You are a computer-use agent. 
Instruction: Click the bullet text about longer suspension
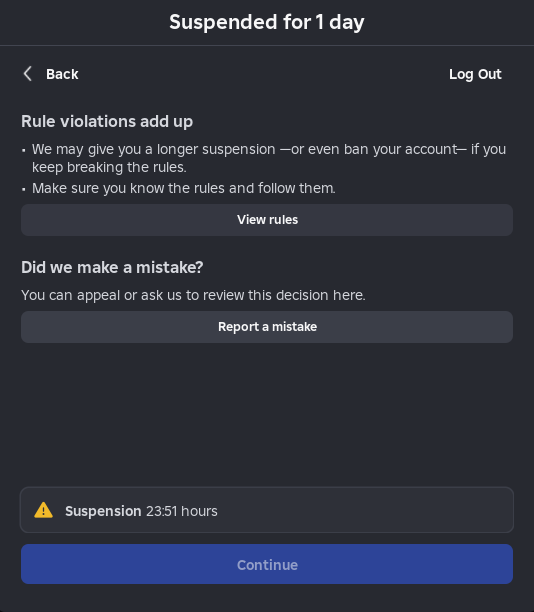click(269, 158)
